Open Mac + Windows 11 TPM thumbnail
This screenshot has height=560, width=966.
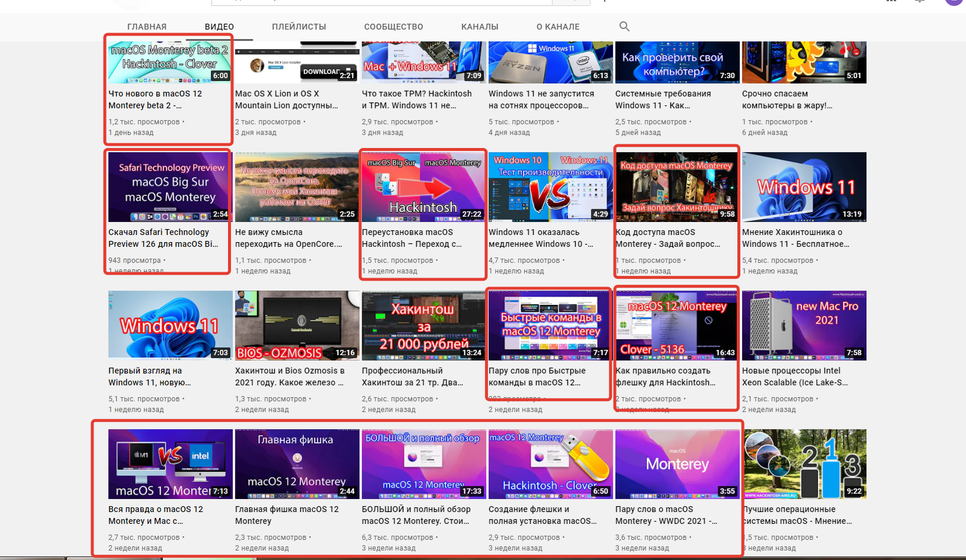(424, 62)
